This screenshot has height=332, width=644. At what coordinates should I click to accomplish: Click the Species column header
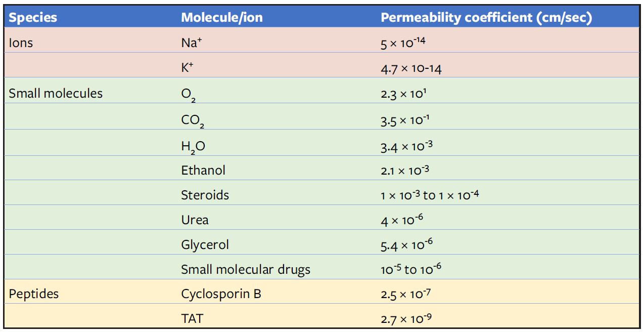(33, 18)
